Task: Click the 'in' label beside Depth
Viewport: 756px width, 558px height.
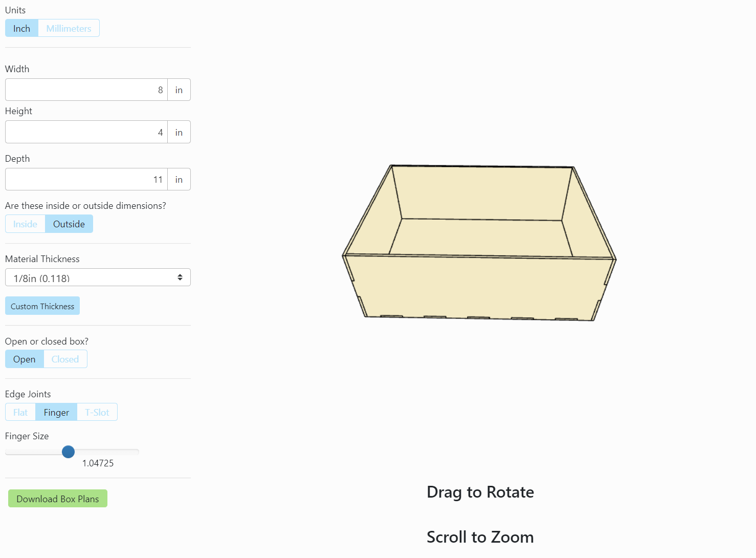Action: pyautogui.click(x=179, y=179)
